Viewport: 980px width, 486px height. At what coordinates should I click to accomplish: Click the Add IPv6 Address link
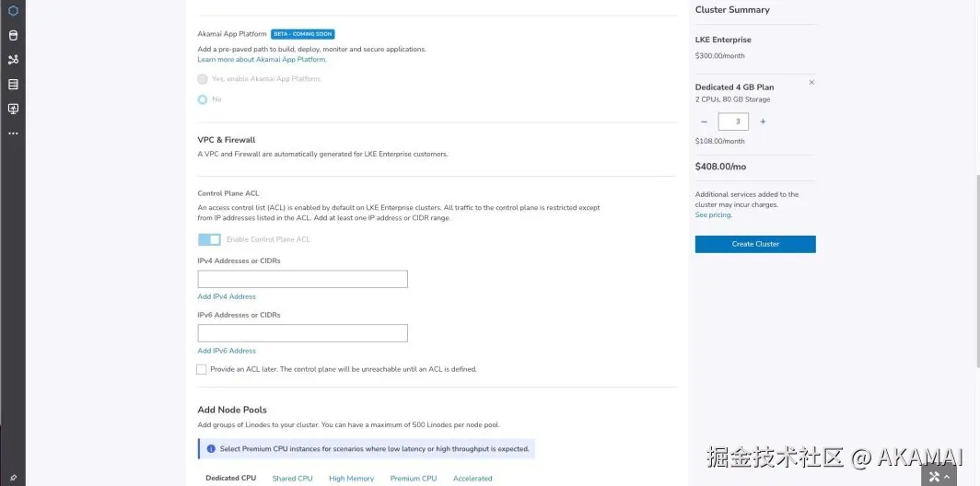coord(227,351)
